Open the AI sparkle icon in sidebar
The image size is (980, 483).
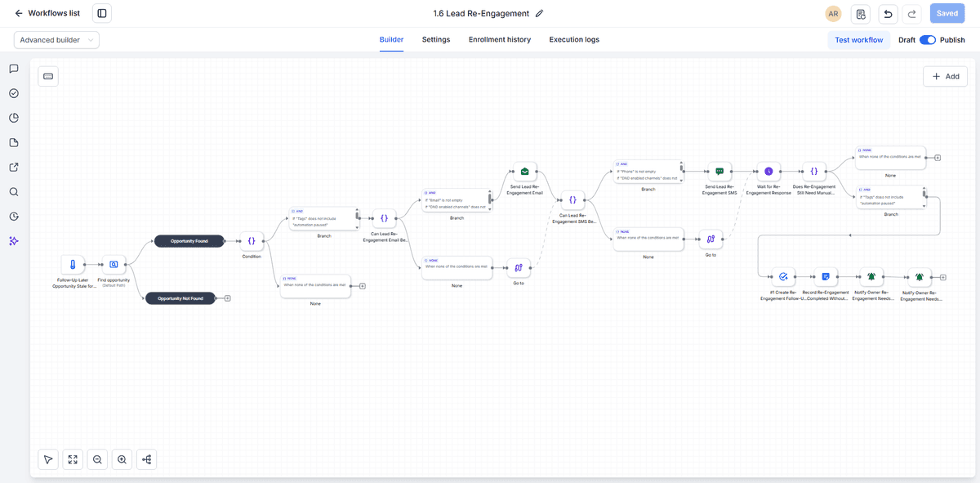pyautogui.click(x=14, y=241)
